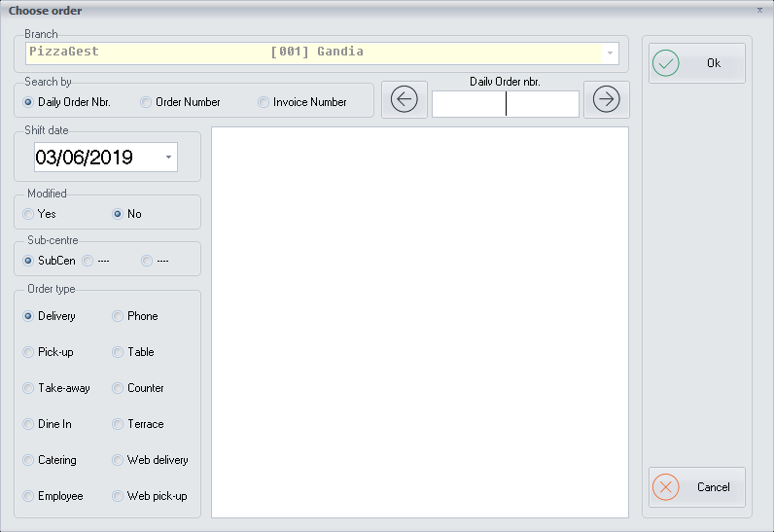Select Take-away as order type

[29, 388]
